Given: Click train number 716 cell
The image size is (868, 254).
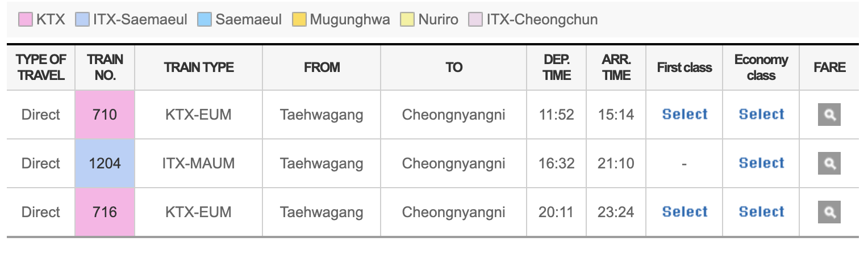Looking at the screenshot, I should pos(105,213).
